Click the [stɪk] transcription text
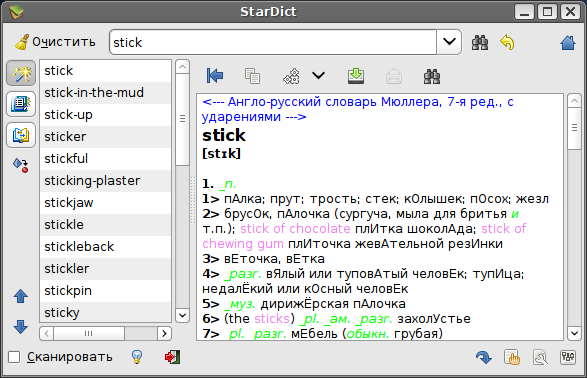Image resolution: width=587 pixels, height=378 pixels. [x=221, y=153]
